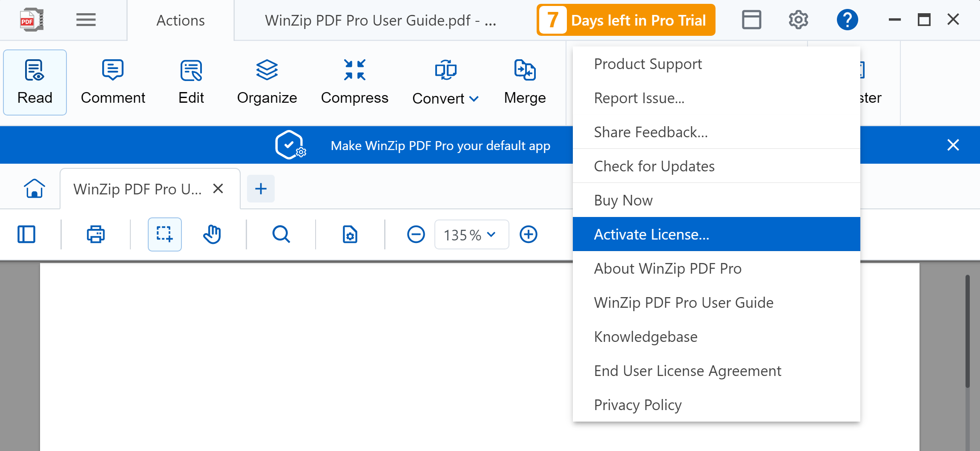Open the Knowledgebase menu item
Screen dimensions: 980x451
(716, 337)
